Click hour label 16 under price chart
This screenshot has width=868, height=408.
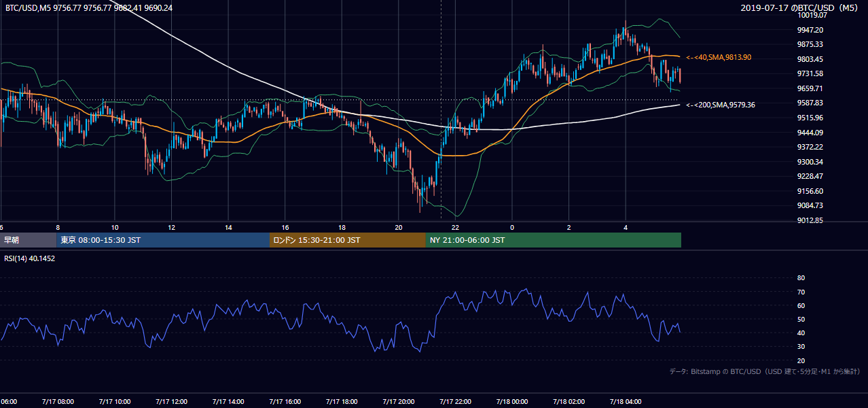[285, 228]
